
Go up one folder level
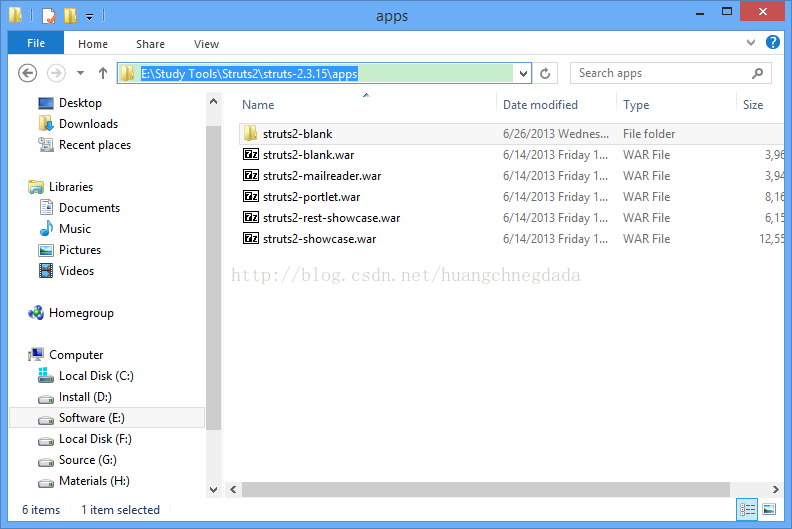(103, 73)
